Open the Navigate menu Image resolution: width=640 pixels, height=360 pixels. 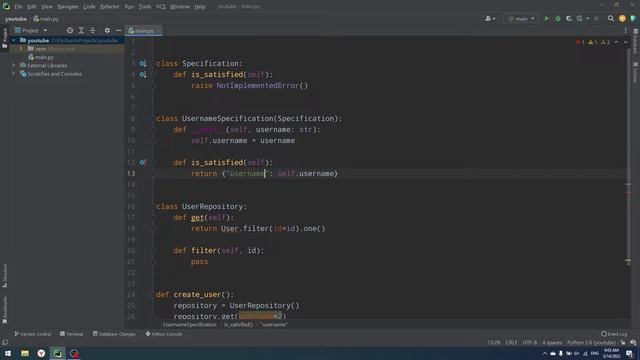68,7
